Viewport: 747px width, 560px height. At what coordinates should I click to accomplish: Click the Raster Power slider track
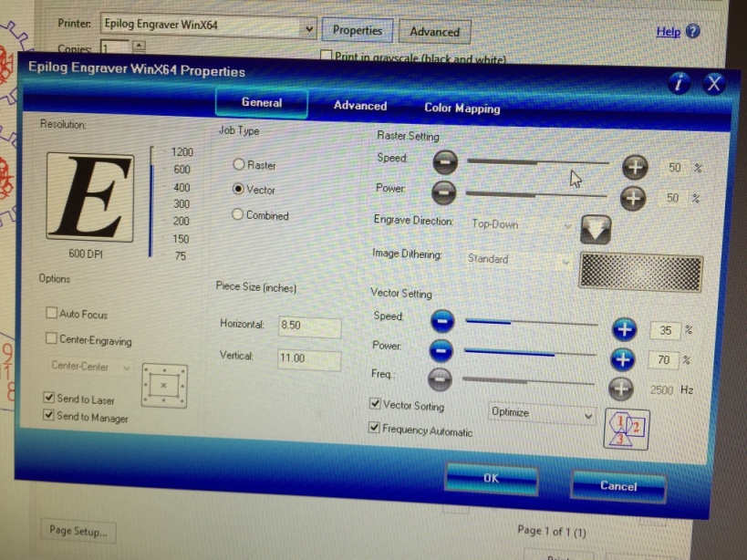click(x=536, y=194)
